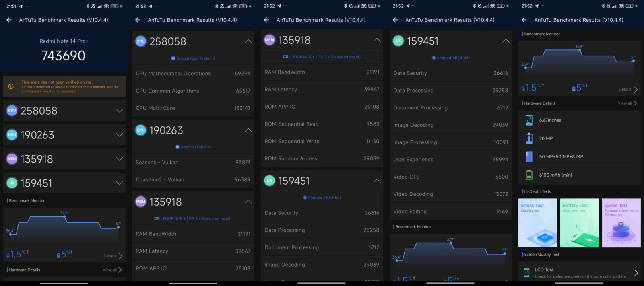Launch the Speed Test tile
The image size is (644, 286).
click(621, 222)
